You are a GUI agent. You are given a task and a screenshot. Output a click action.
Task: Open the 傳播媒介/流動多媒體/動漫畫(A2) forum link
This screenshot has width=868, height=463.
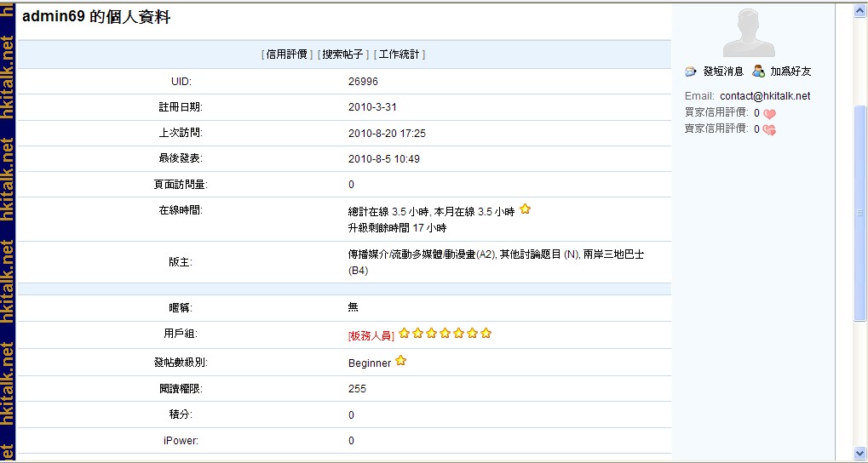tap(422, 254)
